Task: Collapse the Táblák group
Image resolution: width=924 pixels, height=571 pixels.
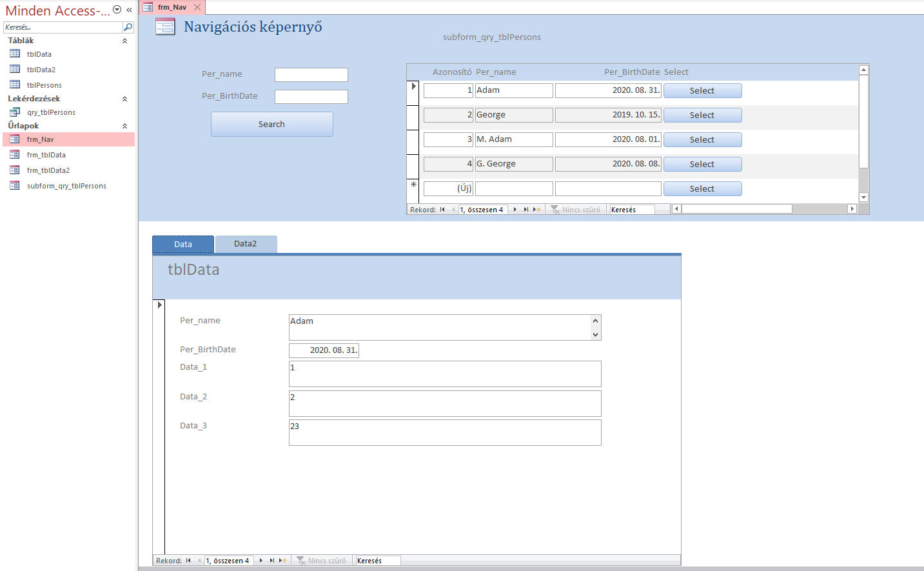Action: (x=124, y=41)
